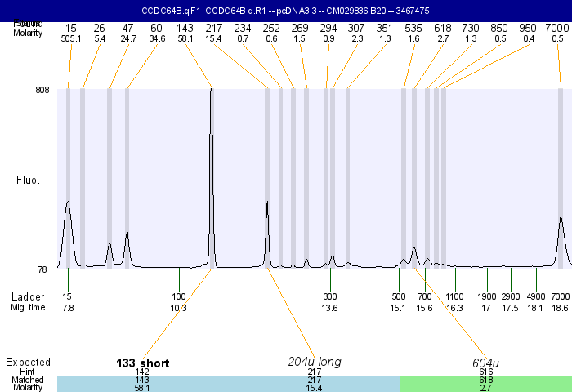The width and height of the screenshot is (572, 392).
Task: Click the 60 peak size label at top
Action: [156, 28]
